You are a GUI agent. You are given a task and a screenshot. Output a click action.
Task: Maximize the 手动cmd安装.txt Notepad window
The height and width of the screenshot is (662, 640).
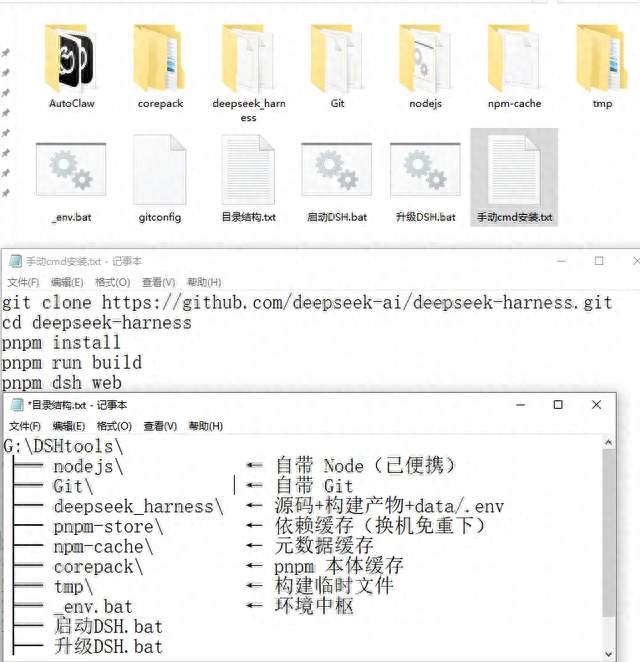tap(599, 261)
